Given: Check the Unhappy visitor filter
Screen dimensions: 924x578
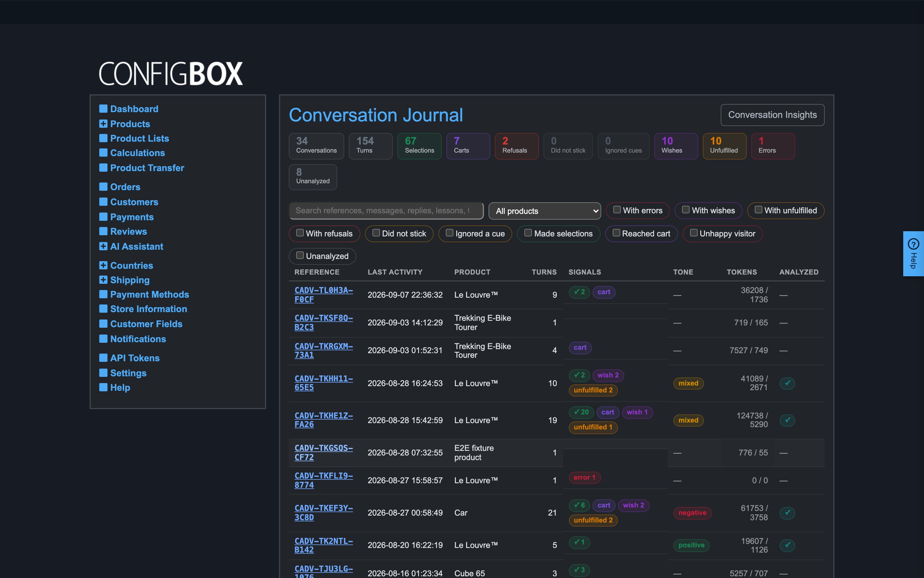Looking at the screenshot, I should click(x=694, y=233).
